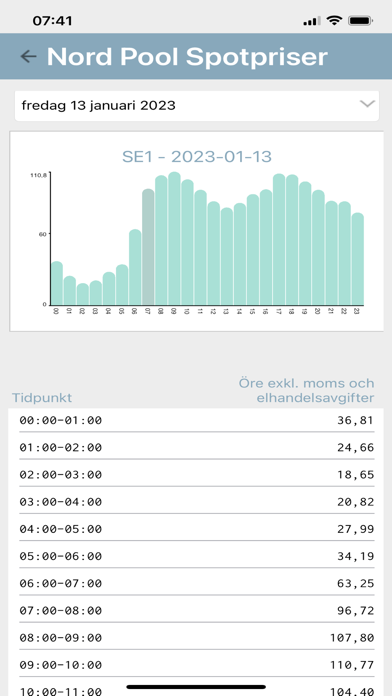Select the 02:00-03:00 row showing 18,65
This screenshot has width=392, height=696.
coord(197,475)
